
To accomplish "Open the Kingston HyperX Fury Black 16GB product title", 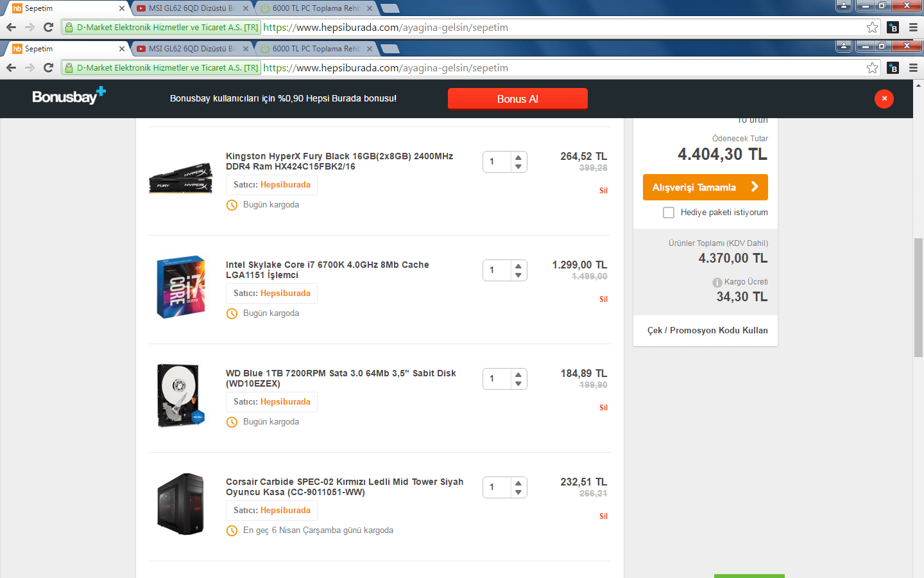I will [x=339, y=161].
